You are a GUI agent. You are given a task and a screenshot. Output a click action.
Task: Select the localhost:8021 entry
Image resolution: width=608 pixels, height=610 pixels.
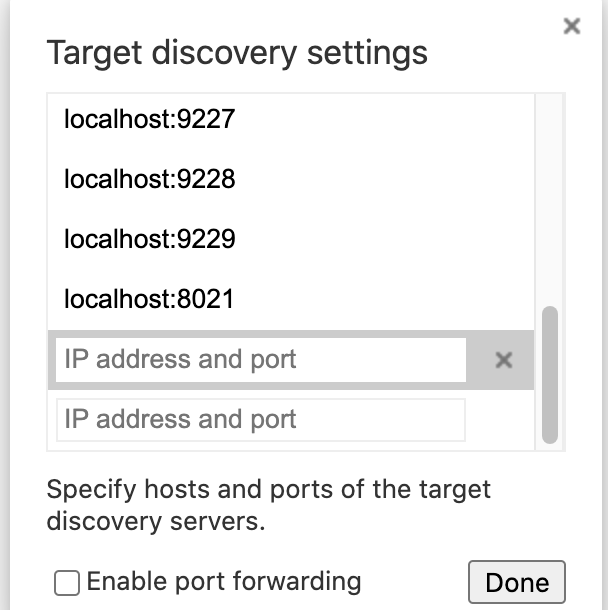pyautogui.click(x=149, y=299)
